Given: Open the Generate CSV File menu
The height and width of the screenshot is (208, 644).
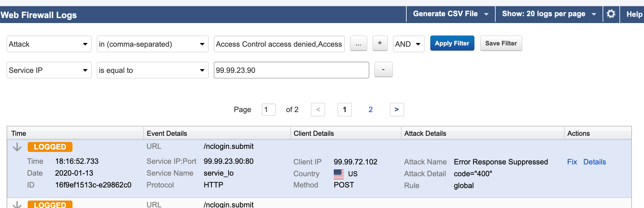Looking at the screenshot, I should pyautogui.click(x=450, y=14).
